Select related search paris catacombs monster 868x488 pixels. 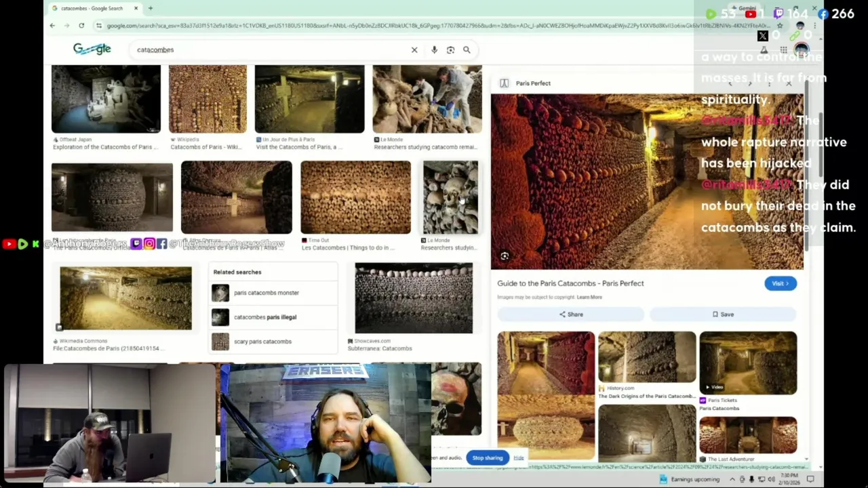point(273,293)
